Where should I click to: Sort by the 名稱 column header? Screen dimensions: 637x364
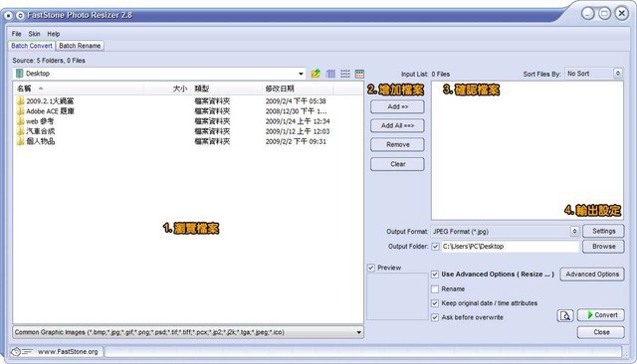80,89
